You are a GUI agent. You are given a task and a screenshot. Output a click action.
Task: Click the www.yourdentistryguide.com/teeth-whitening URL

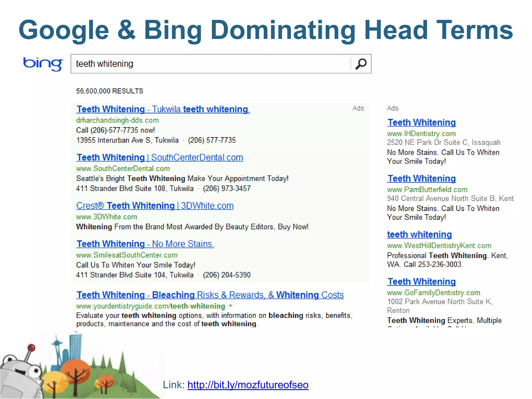(151, 306)
